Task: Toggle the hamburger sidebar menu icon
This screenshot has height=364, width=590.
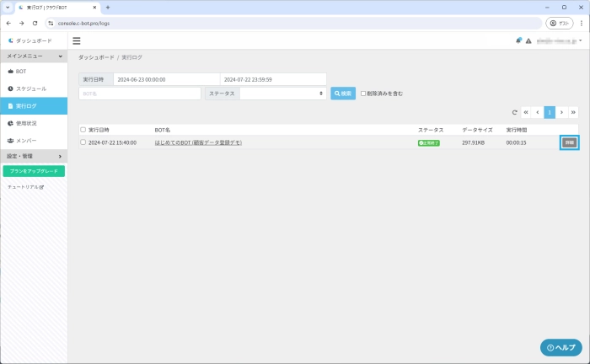Action: (x=77, y=40)
